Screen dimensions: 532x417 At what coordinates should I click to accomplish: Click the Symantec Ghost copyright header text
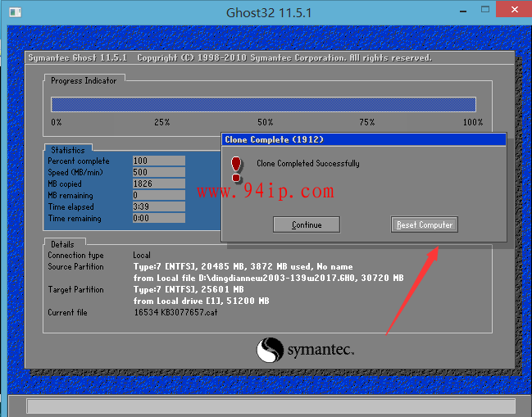[230, 58]
